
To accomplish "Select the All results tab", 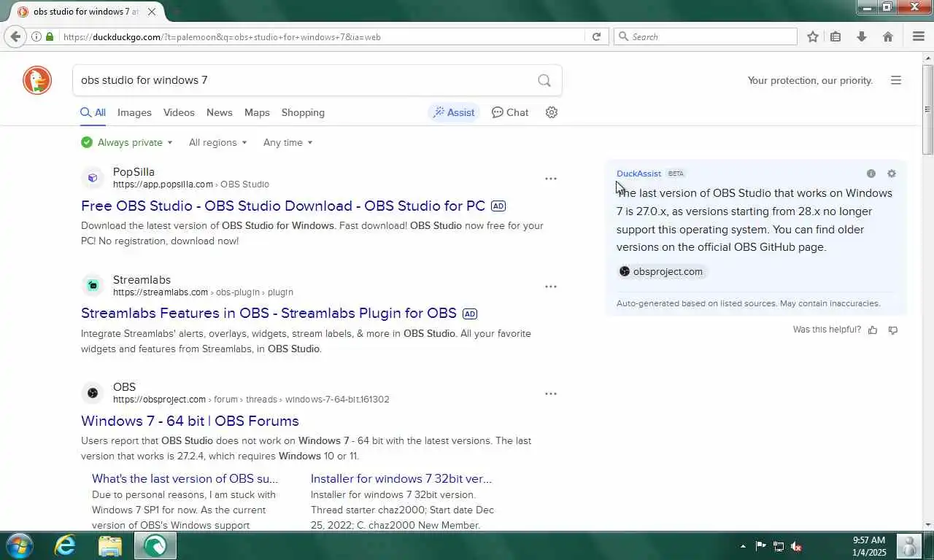I will point(93,112).
